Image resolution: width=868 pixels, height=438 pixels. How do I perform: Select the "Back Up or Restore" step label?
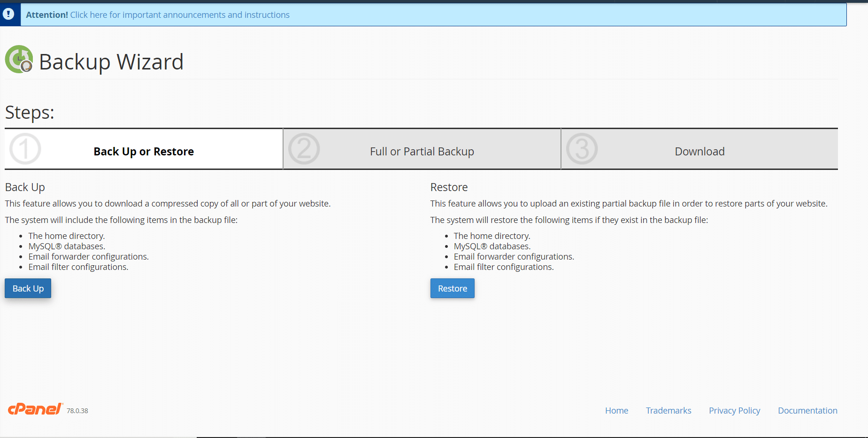144,152
